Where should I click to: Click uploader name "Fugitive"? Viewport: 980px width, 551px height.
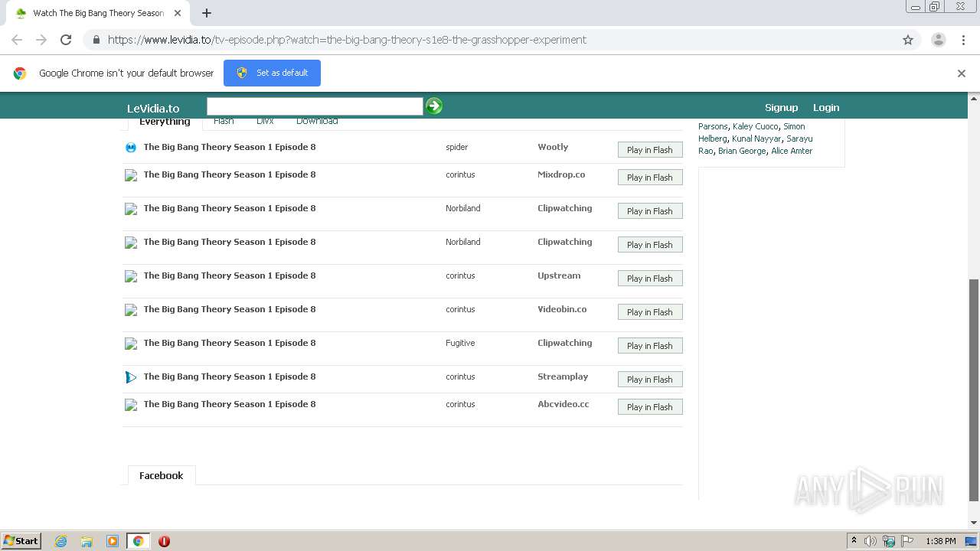[460, 343]
